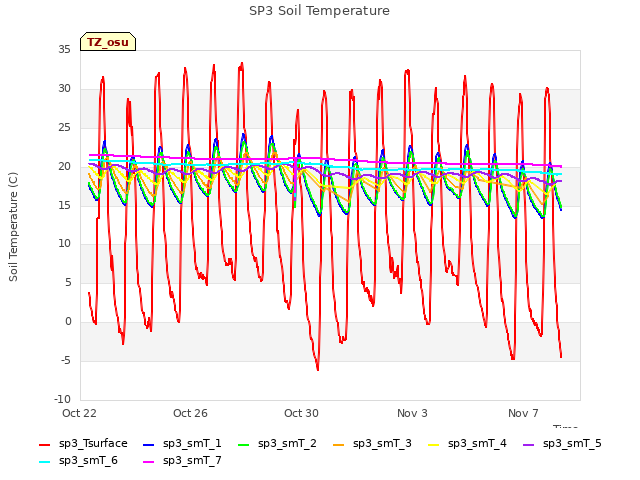
Task: Click the -10 y-axis tick label
Action: click(62, 399)
